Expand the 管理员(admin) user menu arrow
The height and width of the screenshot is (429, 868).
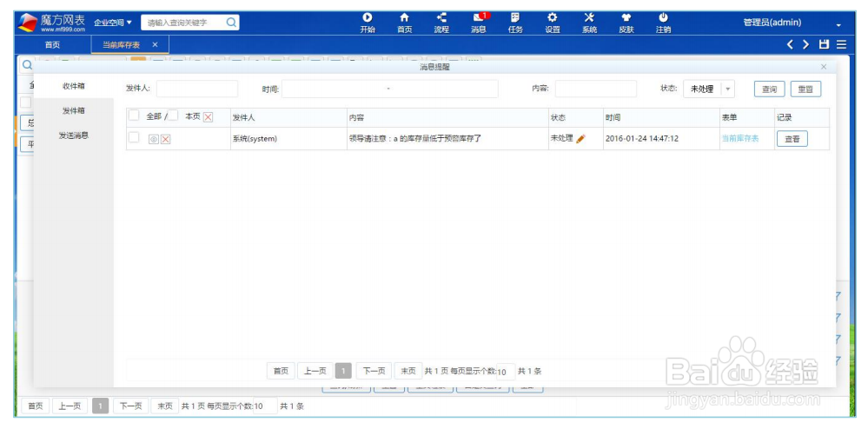point(838,25)
